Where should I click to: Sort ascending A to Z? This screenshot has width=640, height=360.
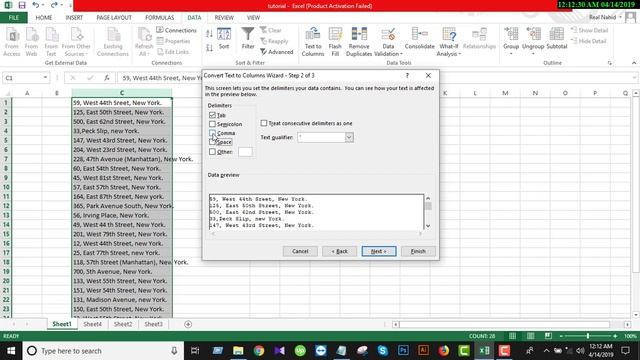[x=209, y=34]
